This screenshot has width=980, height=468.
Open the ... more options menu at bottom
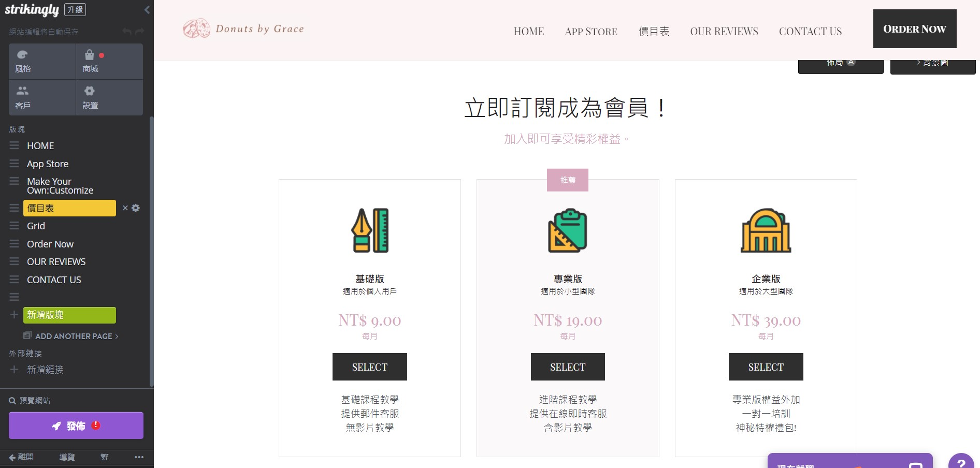click(x=138, y=457)
